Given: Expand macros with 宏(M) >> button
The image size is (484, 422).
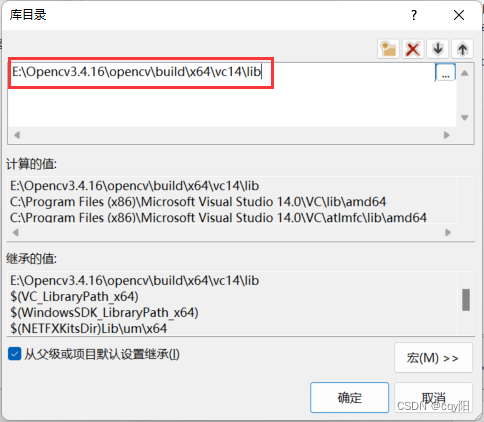Looking at the screenshot, I should click(433, 358).
